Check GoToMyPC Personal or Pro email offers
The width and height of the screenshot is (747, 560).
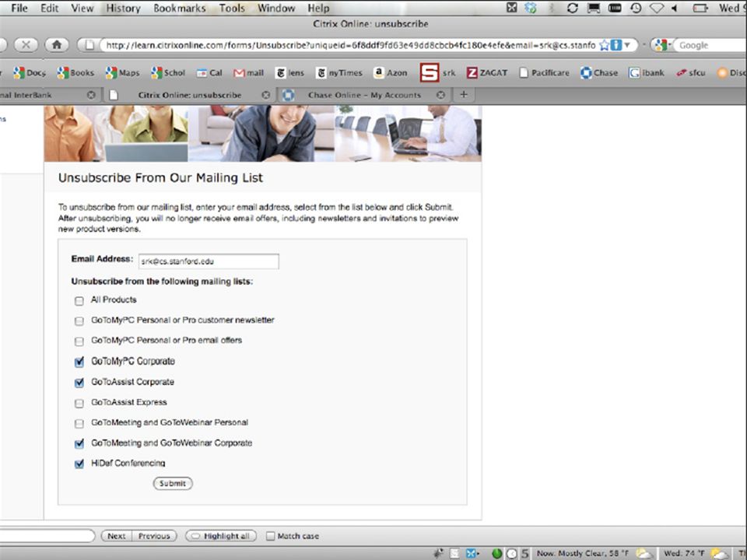point(79,341)
